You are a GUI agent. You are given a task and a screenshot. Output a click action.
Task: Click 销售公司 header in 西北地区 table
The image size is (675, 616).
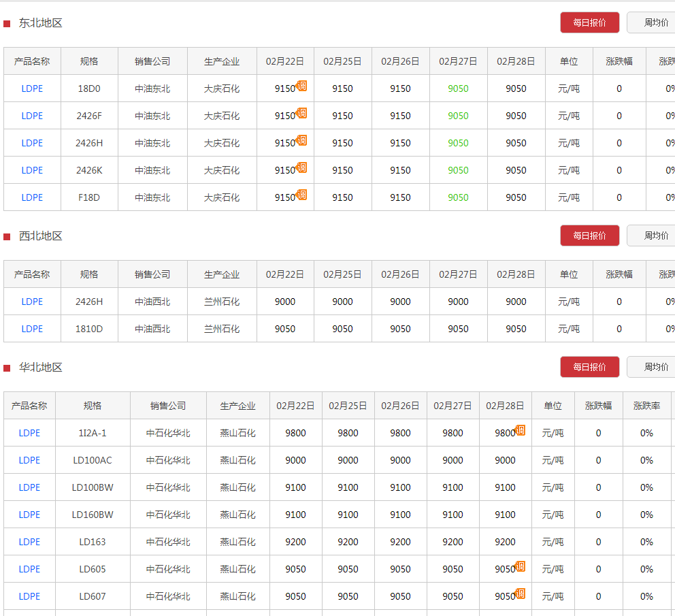pyautogui.click(x=152, y=274)
